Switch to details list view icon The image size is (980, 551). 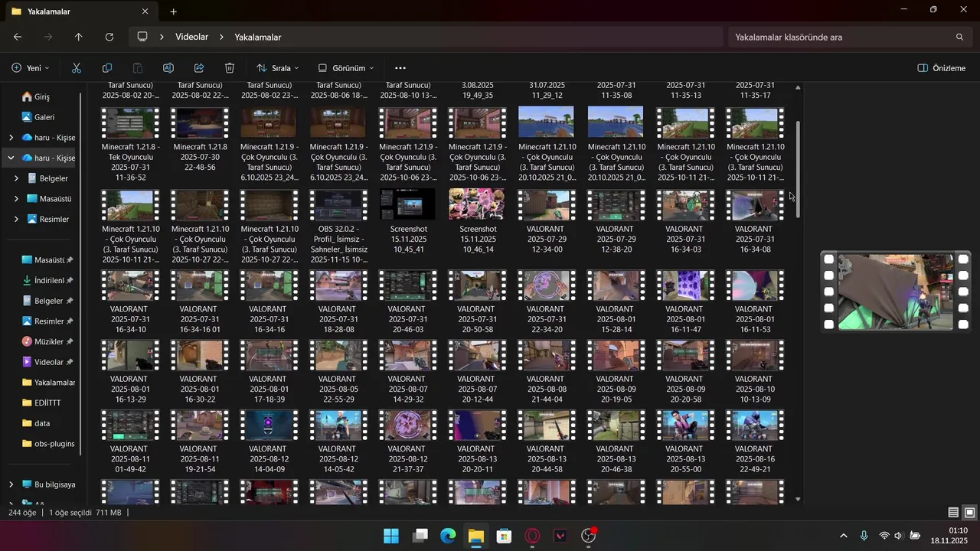[x=953, y=512]
